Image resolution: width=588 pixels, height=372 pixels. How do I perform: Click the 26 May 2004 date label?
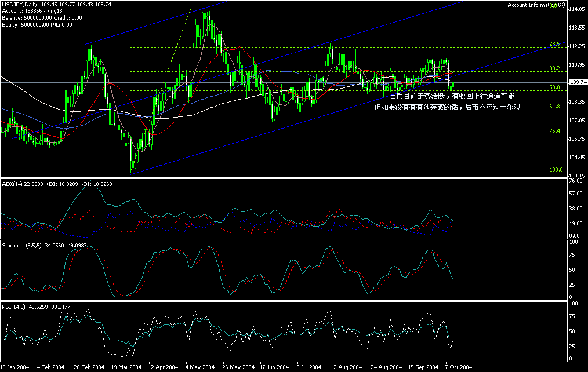(238, 367)
